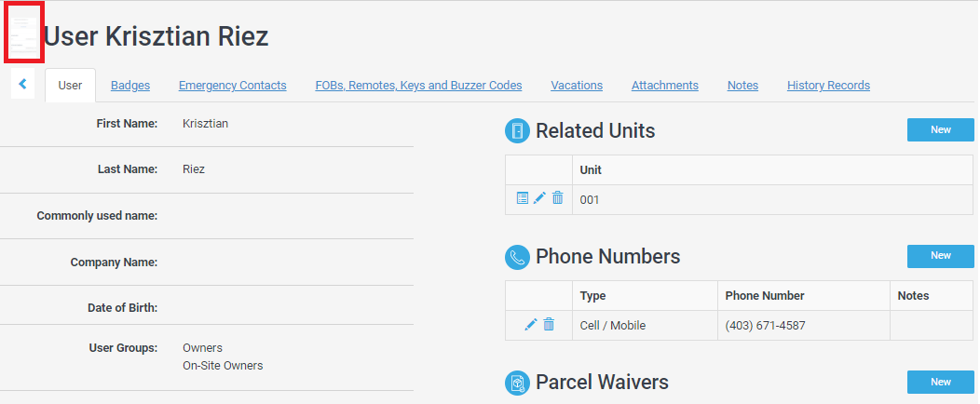Add a new phone number
The height and width of the screenshot is (404, 980).
click(940, 256)
